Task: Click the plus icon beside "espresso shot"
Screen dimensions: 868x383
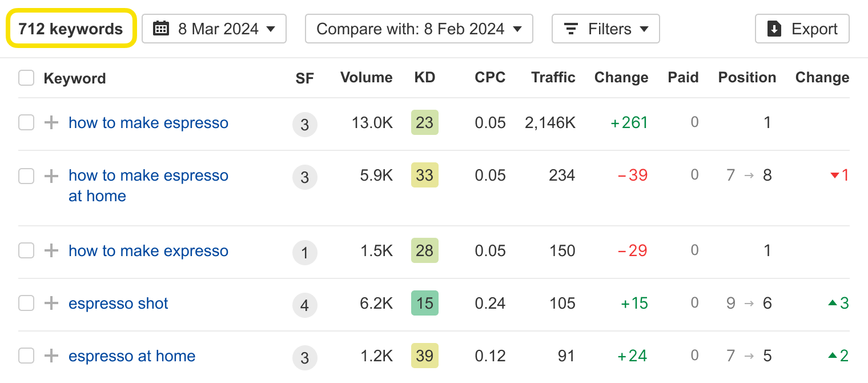Action: (x=51, y=303)
